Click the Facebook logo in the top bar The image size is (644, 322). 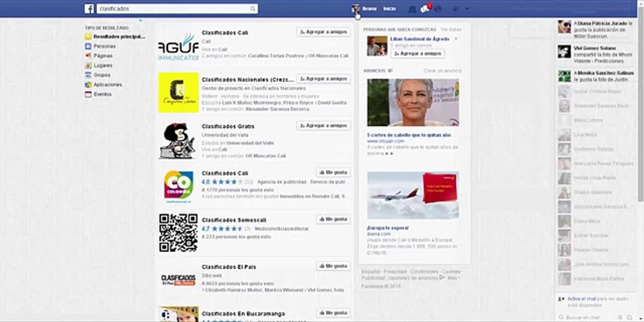[89, 8]
